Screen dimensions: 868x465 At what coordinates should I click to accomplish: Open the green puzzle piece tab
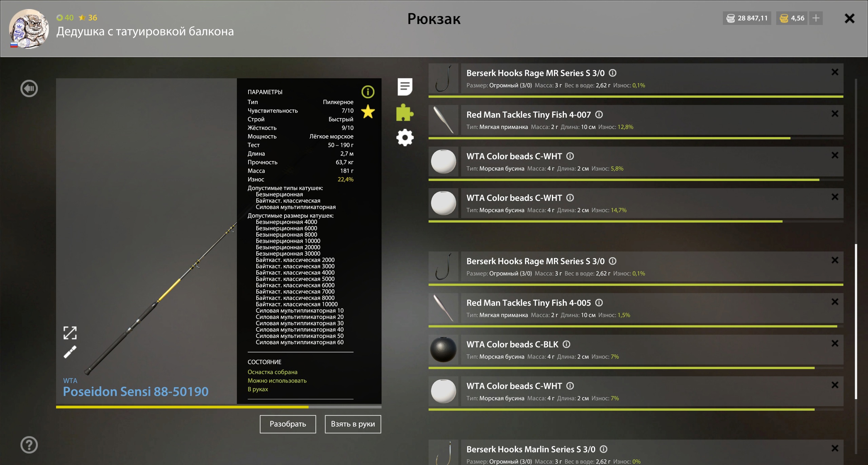[x=405, y=112]
